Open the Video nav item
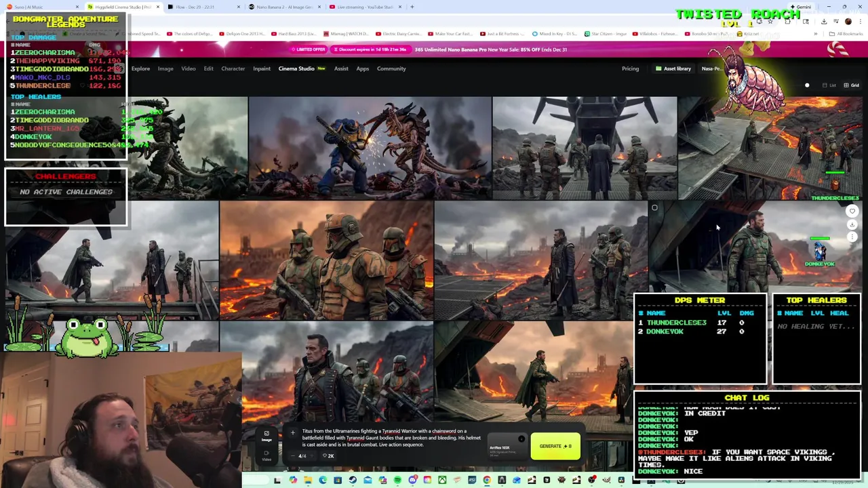The width and height of the screenshot is (868, 488). click(189, 68)
